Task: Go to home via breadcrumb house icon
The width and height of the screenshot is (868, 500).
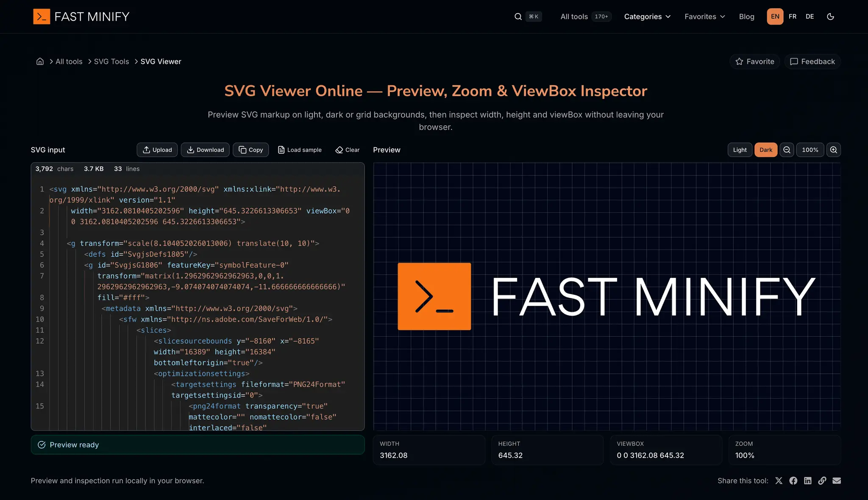Action: [40, 61]
